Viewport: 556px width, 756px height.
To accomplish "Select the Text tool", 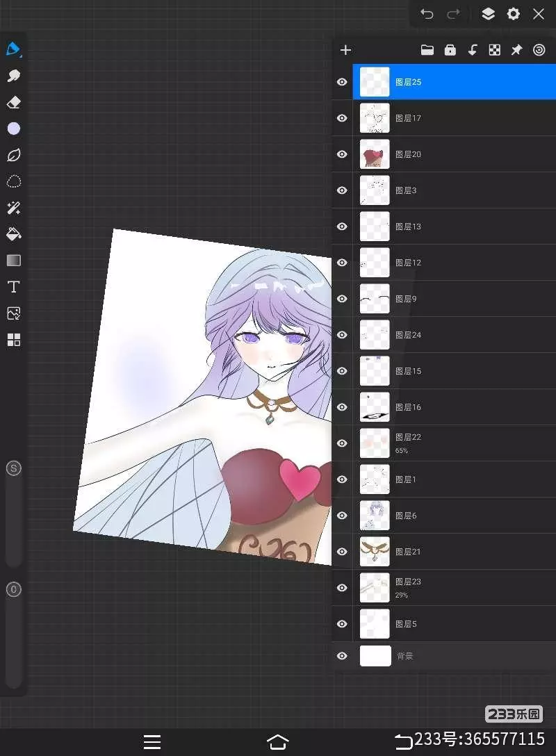I will click(x=13, y=287).
